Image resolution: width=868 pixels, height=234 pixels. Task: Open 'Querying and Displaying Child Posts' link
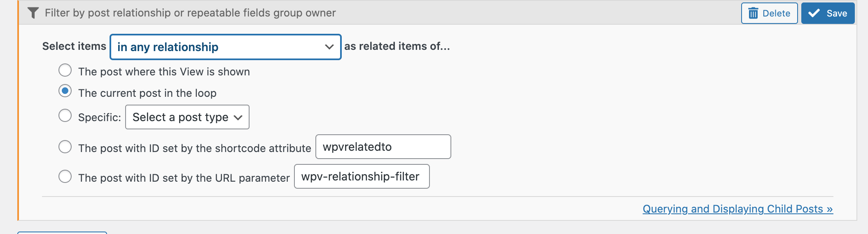[738, 209]
